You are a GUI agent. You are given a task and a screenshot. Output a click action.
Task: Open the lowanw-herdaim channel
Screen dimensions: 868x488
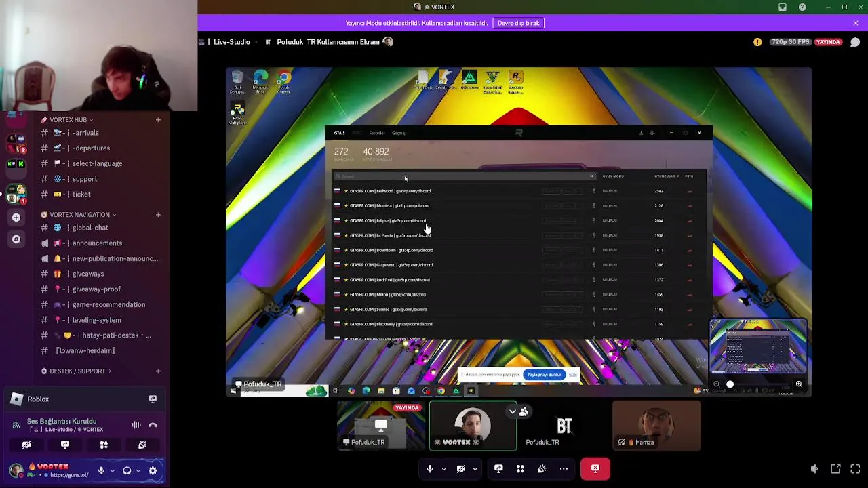pyautogui.click(x=85, y=350)
